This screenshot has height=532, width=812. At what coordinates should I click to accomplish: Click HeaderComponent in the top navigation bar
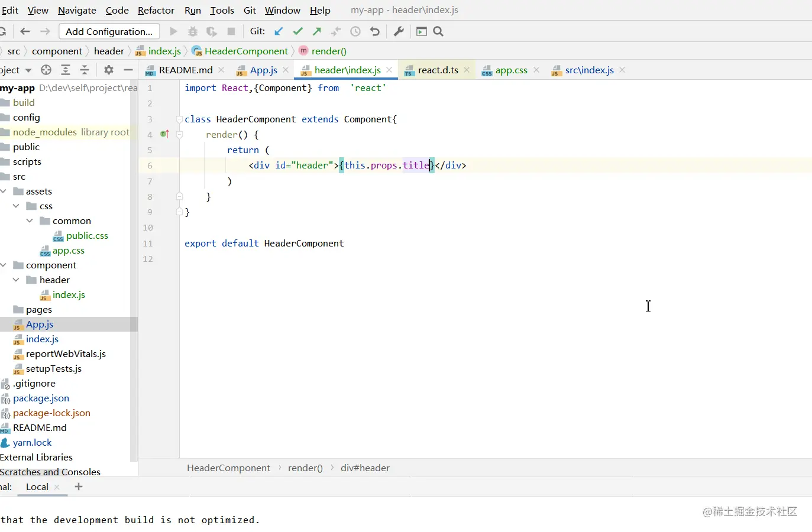[246, 51]
